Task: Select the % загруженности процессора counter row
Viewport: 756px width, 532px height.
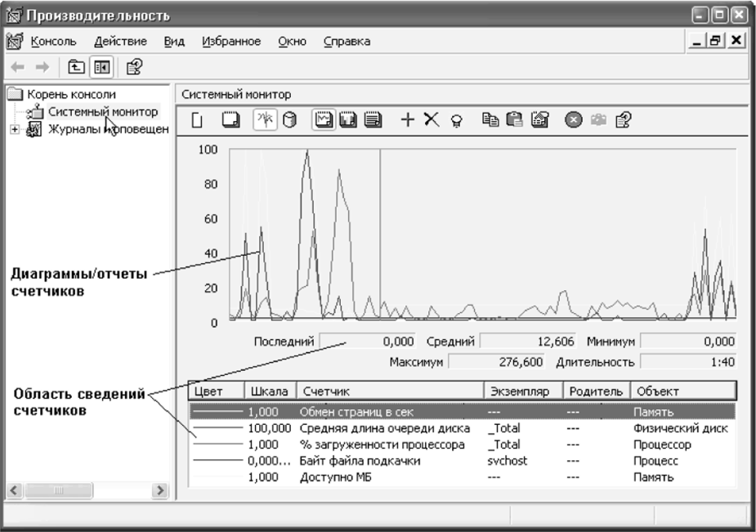Action: click(463, 445)
